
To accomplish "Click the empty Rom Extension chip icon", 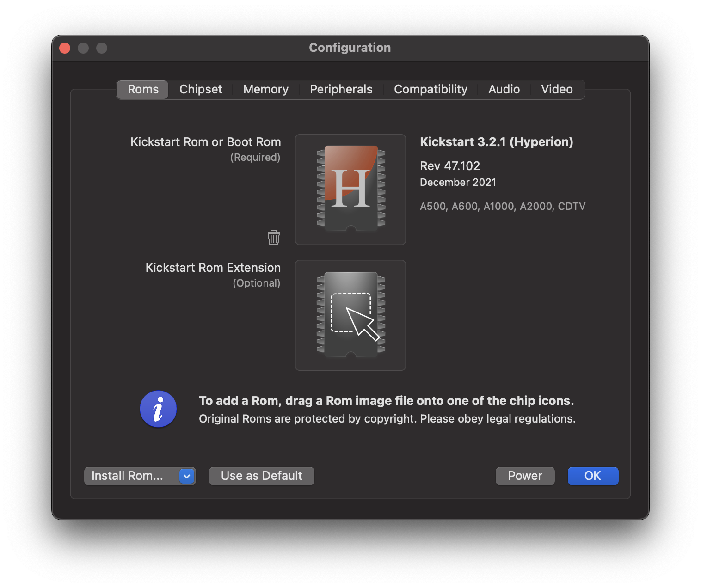I will [350, 315].
